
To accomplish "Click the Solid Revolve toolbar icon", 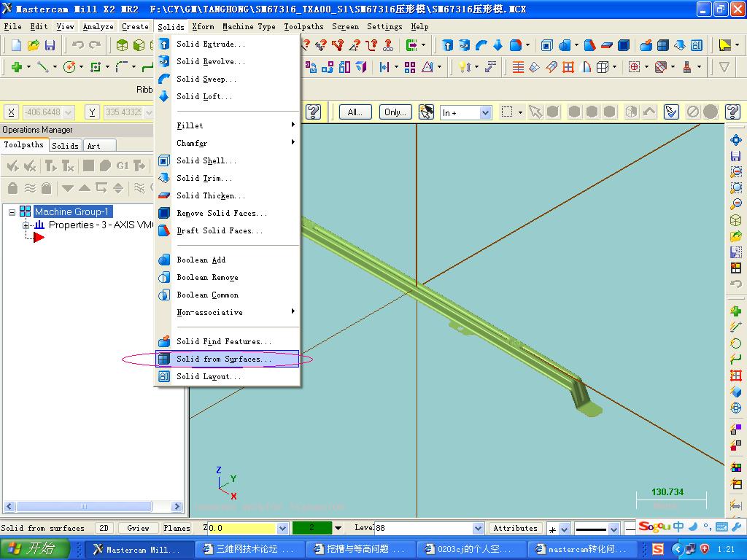I will click(x=464, y=45).
